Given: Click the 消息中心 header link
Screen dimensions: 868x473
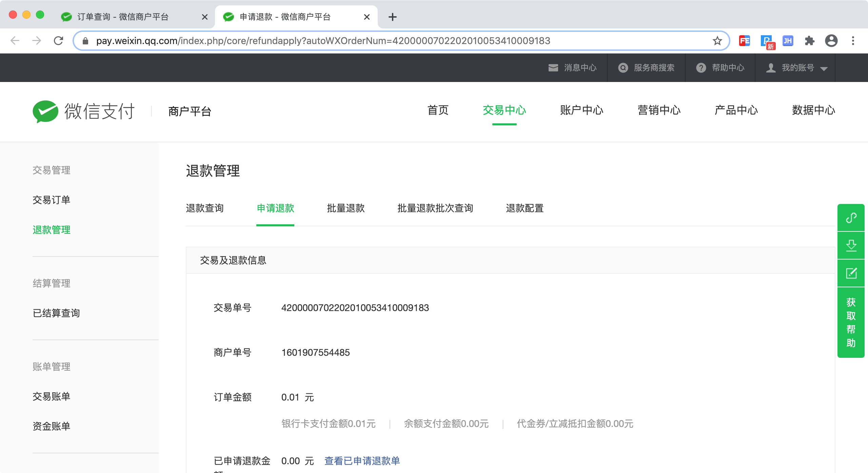Looking at the screenshot, I should 573,68.
